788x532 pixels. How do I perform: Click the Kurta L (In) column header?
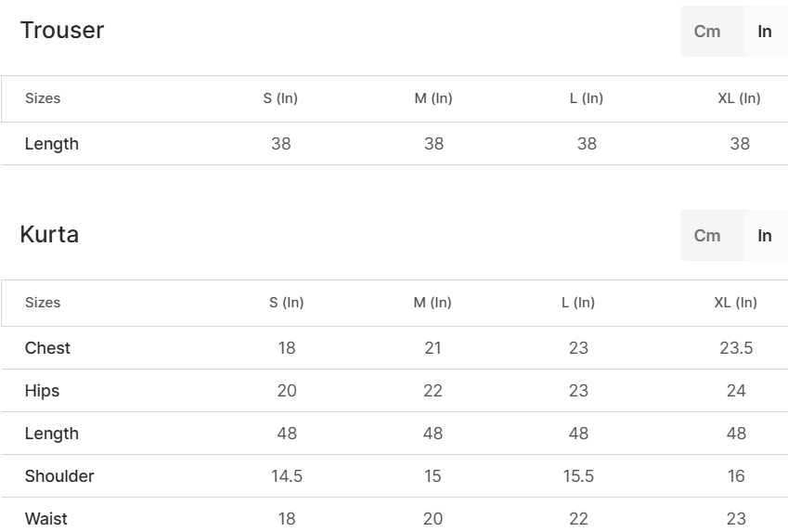[x=578, y=302]
